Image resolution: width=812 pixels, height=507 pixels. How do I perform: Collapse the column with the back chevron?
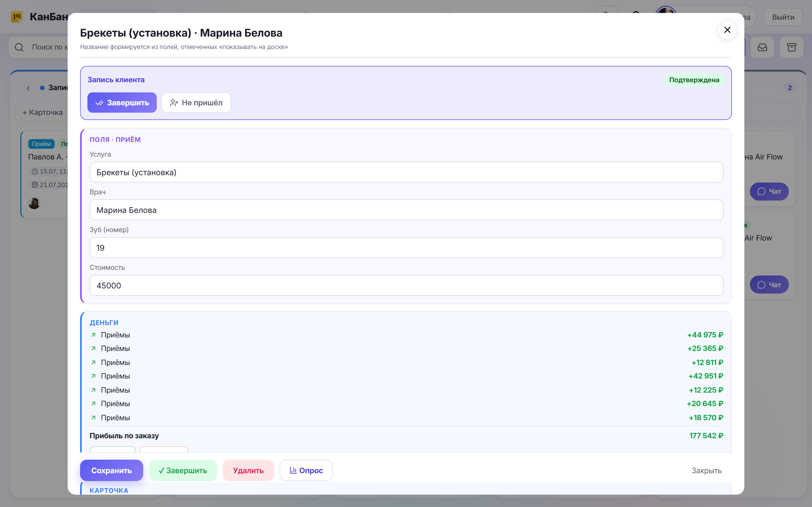click(x=28, y=88)
